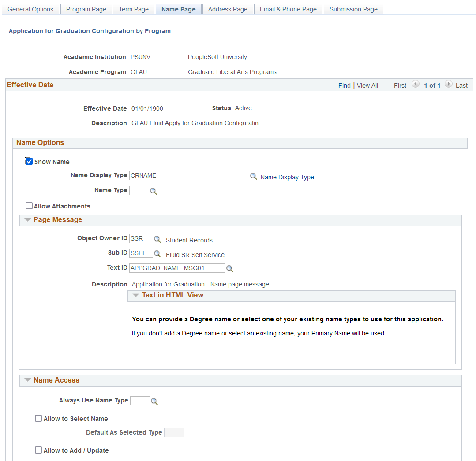Open the Sub ID lookup magnifier
This screenshot has height=461, width=476.
pyautogui.click(x=157, y=254)
